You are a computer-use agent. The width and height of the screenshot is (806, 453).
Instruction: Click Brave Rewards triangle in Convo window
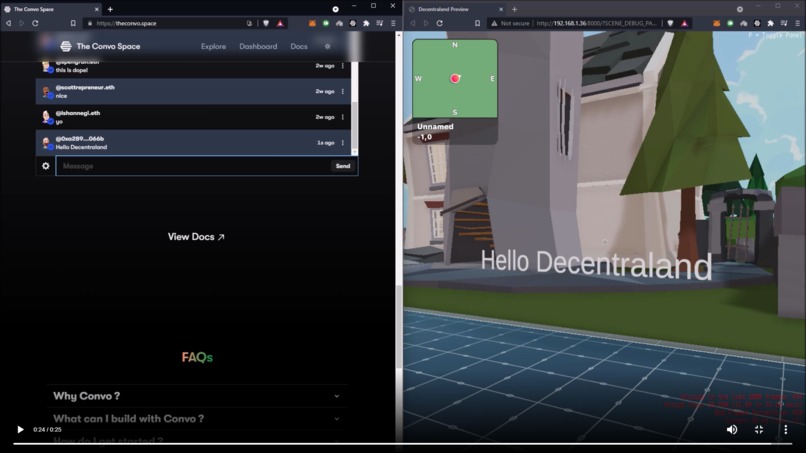pyautogui.click(x=280, y=23)
